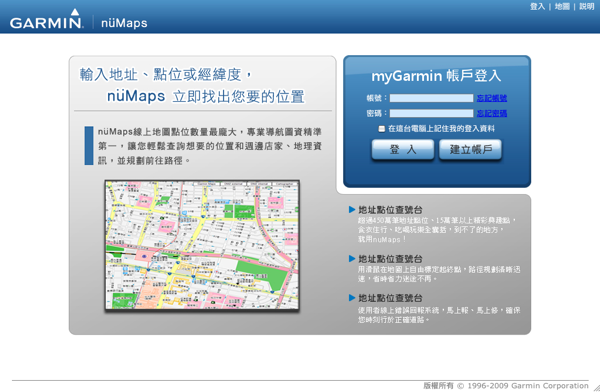Open 地圖 link in top navigation

pos(562,7)
